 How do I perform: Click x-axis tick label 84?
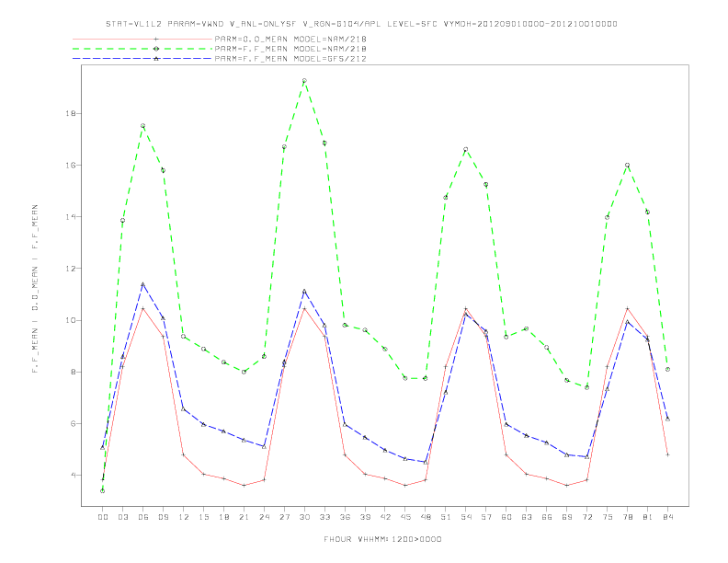(x=667, y=517)
